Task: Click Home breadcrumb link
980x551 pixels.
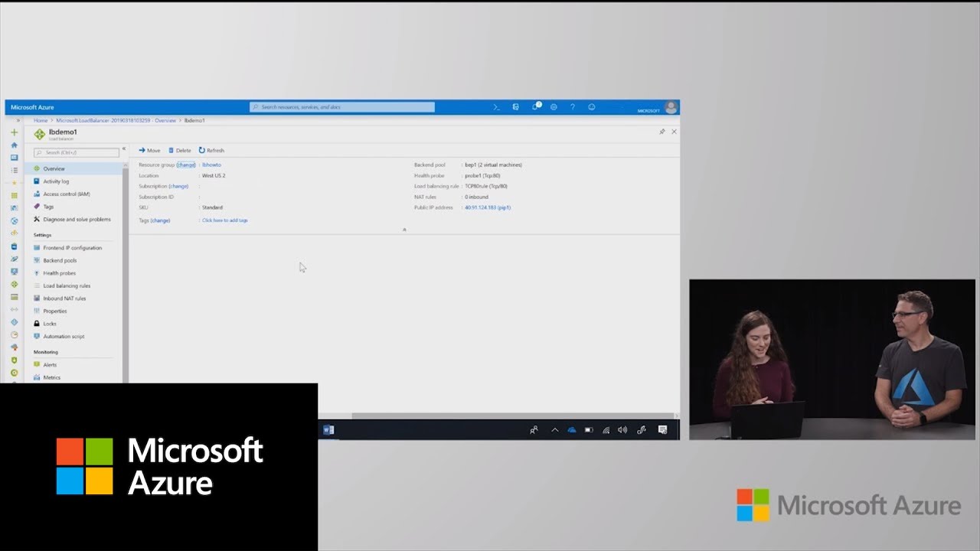Action: [40, 121]
